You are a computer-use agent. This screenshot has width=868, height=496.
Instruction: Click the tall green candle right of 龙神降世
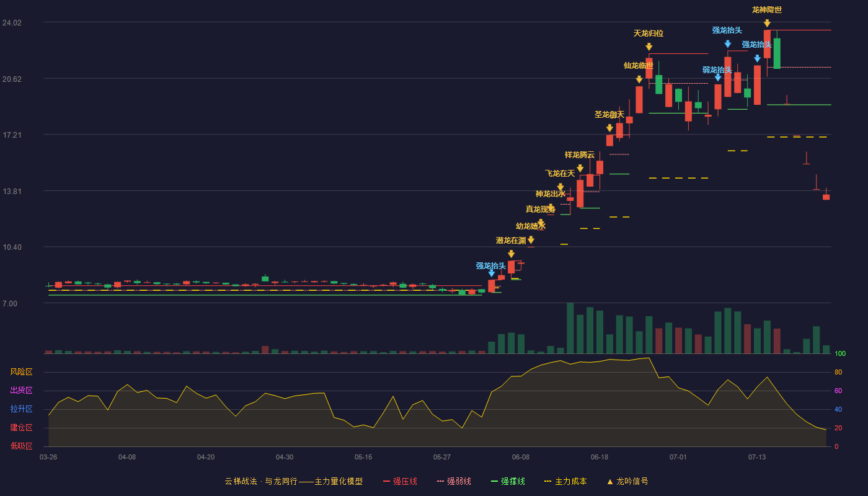coord(777,53)
